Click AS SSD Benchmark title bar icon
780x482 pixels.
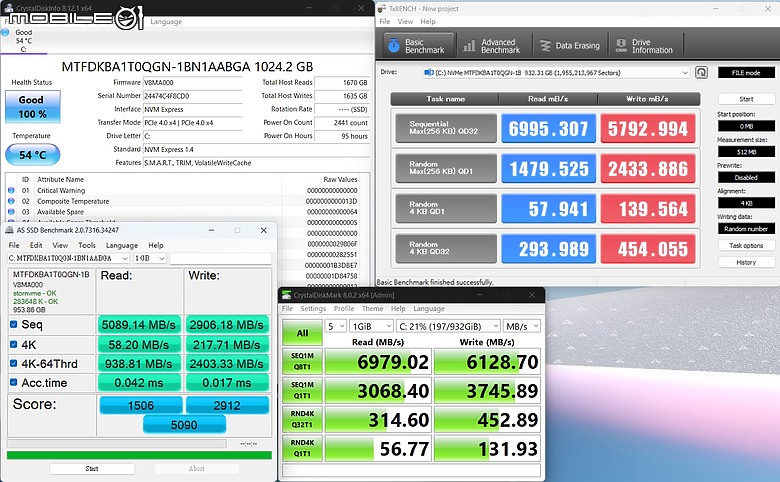[9, 230]
